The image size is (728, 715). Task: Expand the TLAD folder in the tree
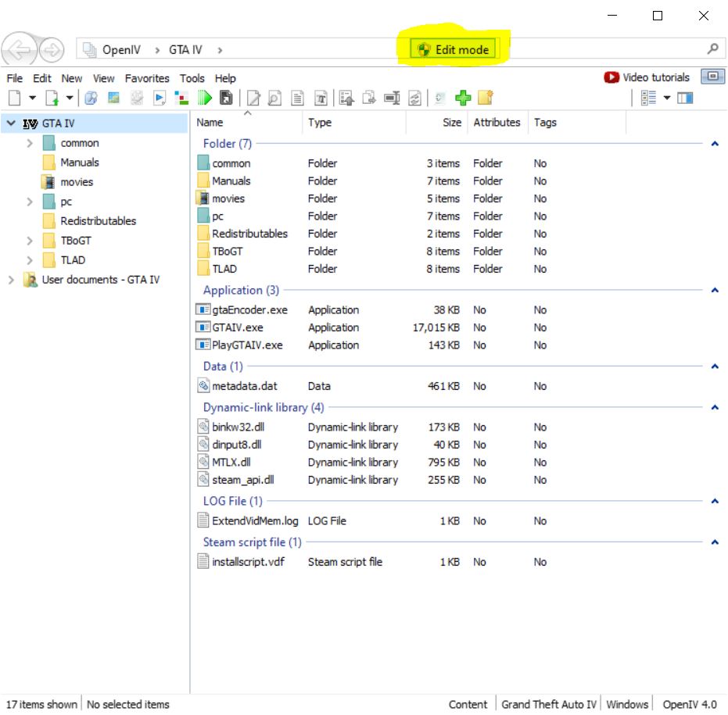[x=30, y=260]
